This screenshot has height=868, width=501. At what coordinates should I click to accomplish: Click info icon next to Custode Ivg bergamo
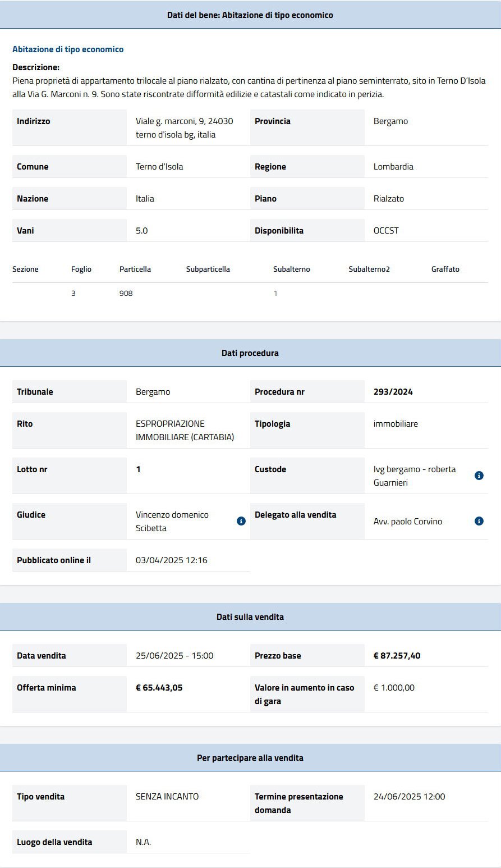(x=479, y=476)
